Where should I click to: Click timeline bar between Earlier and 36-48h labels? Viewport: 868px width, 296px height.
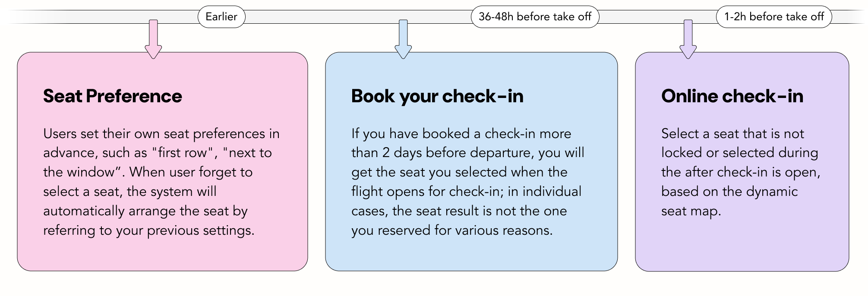coord(358,17)
